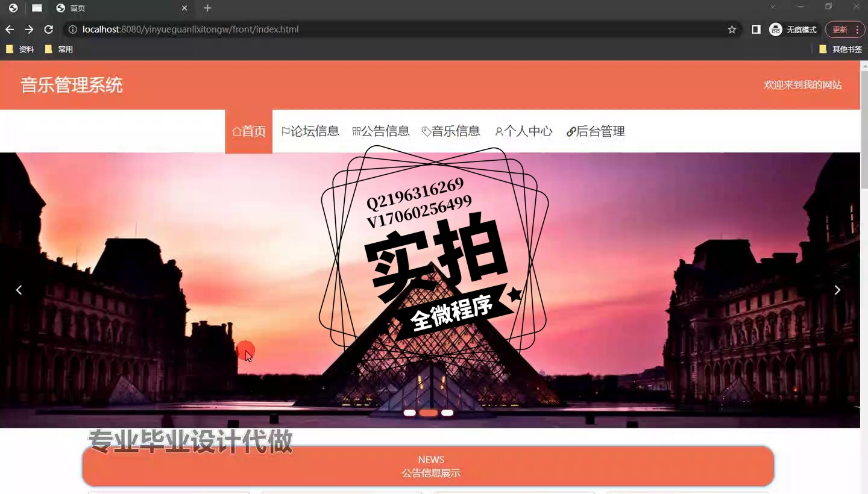Open the side panel icon in toolbar
Image resolution: width=868 pixels, height=494 pixels.
tap(756, 30)
